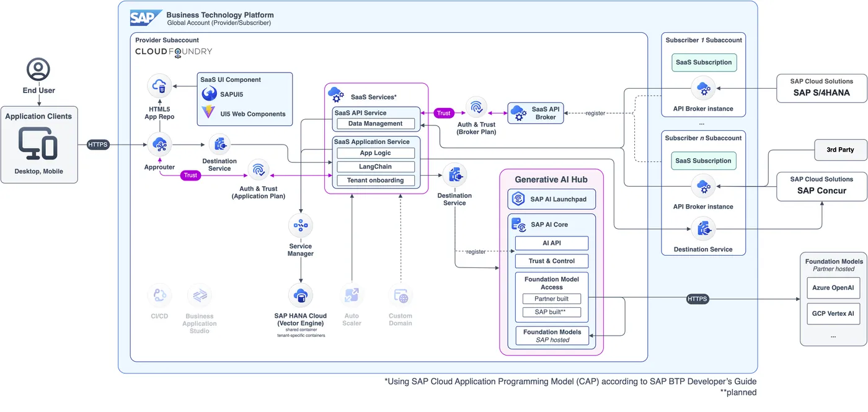Click Subscriber n API Broker instance icon

[x=703, y=186]
